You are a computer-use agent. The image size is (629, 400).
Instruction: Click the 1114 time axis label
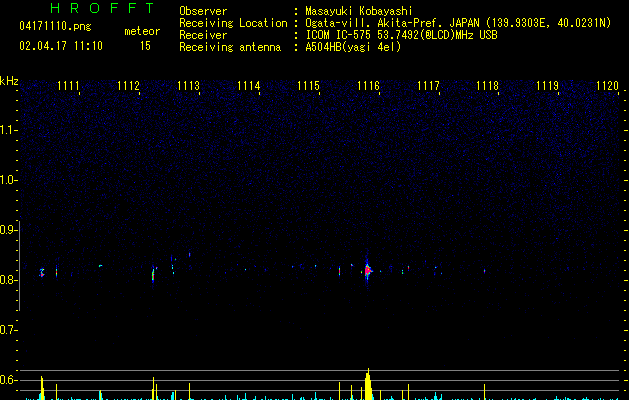[248, 86]
